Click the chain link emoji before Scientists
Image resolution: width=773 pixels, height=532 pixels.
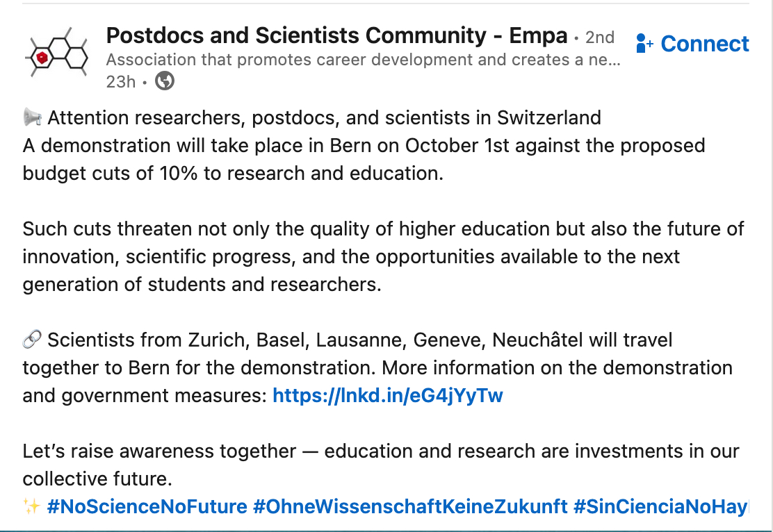click(32, 340)
